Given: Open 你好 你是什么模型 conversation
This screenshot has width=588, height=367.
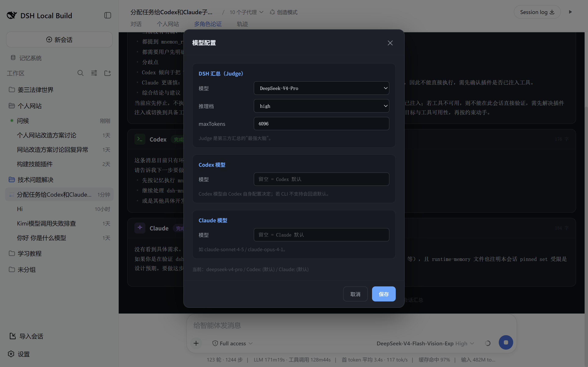Looking at the screenshot, I should pos(59,238).
